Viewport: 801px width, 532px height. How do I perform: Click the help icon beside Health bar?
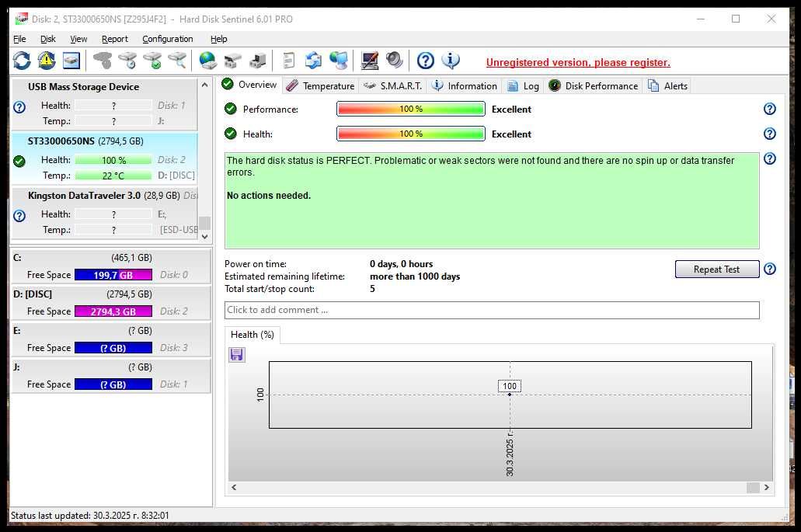(769, 134)
